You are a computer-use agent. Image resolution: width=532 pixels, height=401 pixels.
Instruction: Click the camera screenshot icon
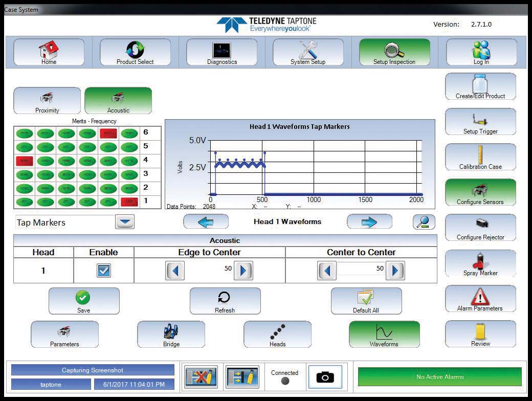tap(325, 377)
